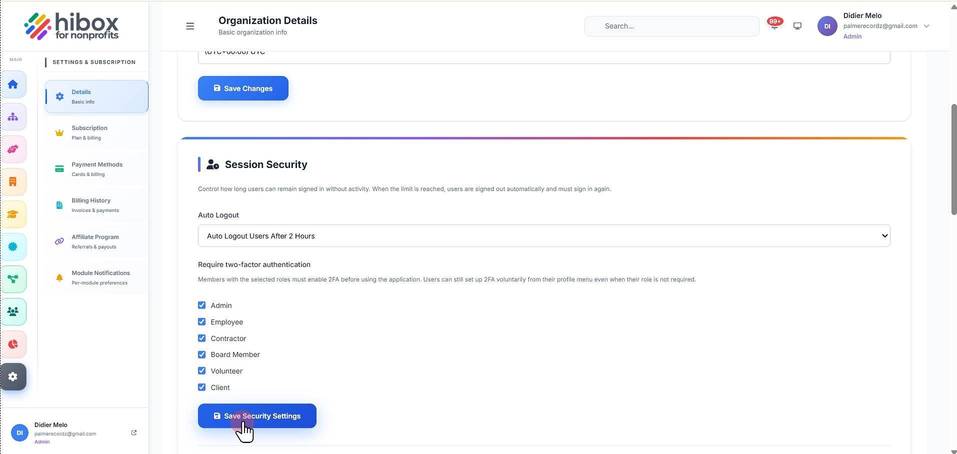Click the monitor icon in header

click(797, 26)
